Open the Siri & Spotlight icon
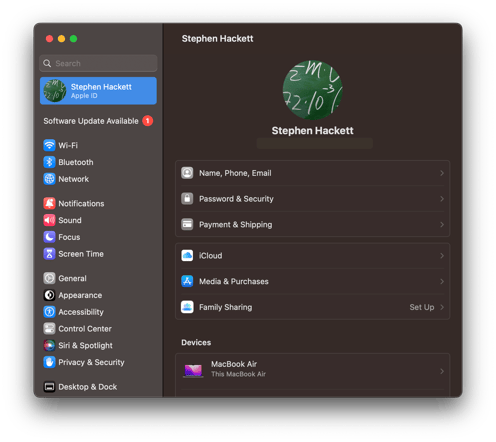Screen dimensions: 496x442 coord(49,345)
